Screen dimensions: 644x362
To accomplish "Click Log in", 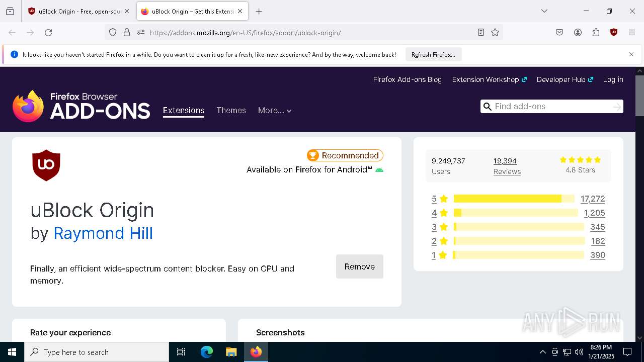I will pyautogui.click(x=613, y=79).
